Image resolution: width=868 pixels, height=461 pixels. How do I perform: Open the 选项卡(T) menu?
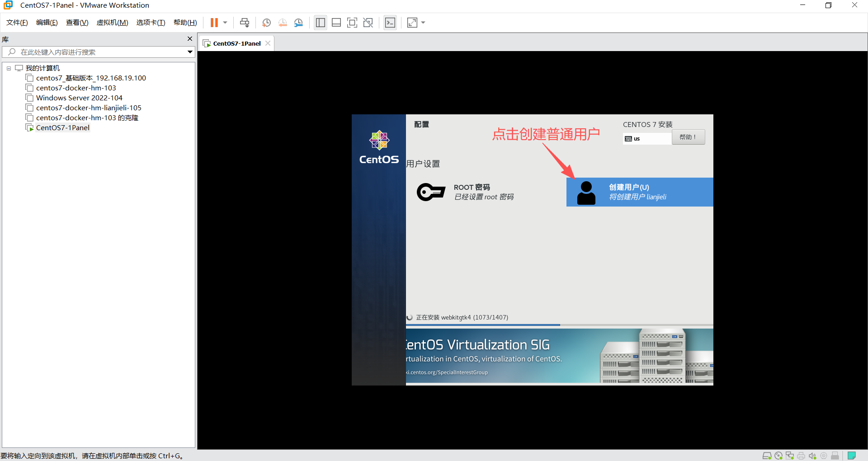click(151, 23)
